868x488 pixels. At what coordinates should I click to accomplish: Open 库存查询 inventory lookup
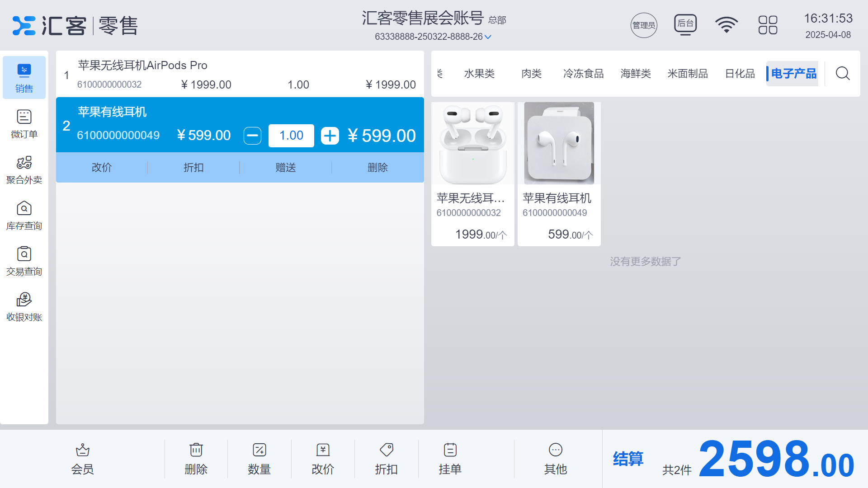[x=24, y=215]
